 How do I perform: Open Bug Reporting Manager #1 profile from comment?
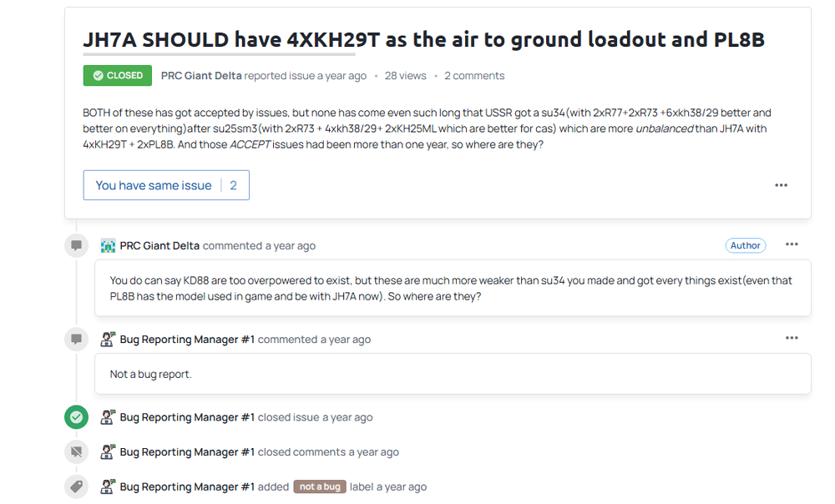click(187, 340)
